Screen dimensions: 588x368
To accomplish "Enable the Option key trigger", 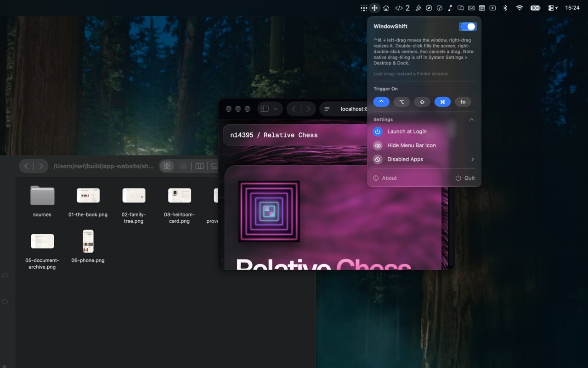I will 401,102.
